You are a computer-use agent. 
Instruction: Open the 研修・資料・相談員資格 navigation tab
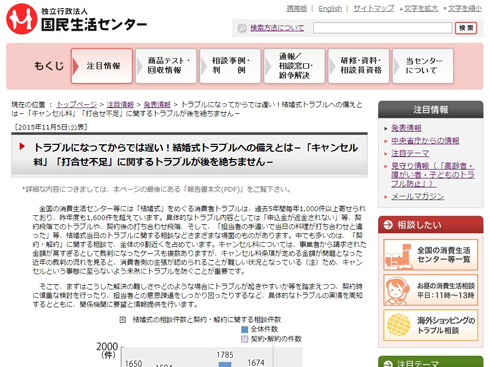[x=359, y=66]
